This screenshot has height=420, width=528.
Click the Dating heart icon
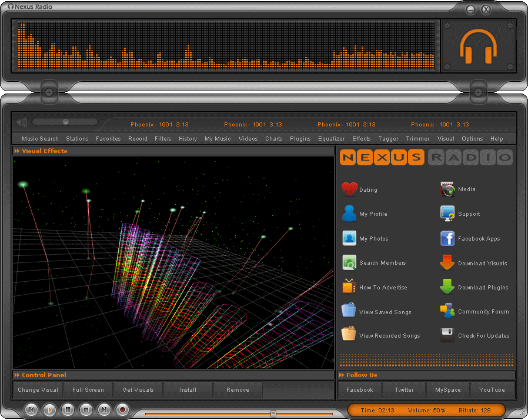(349, 189)
